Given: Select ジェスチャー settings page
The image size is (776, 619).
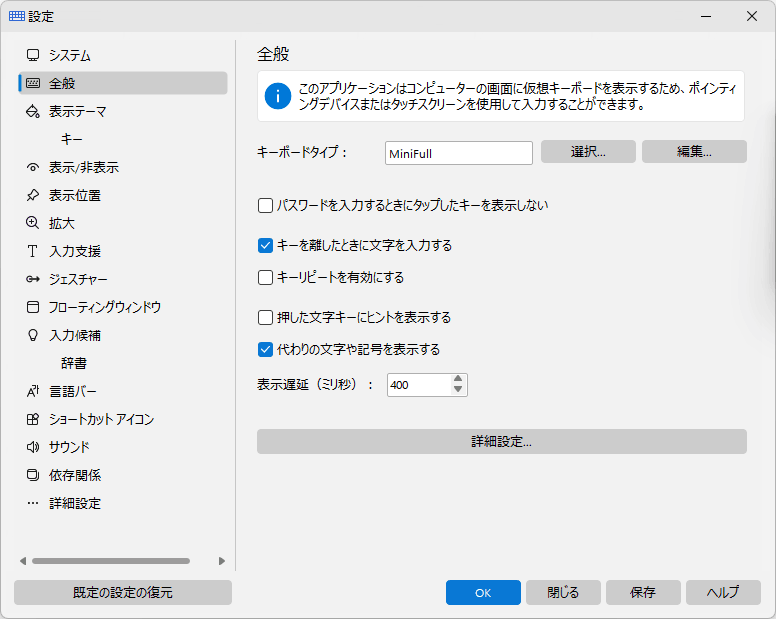Looking at the screenshot, I should coord(123,279).
